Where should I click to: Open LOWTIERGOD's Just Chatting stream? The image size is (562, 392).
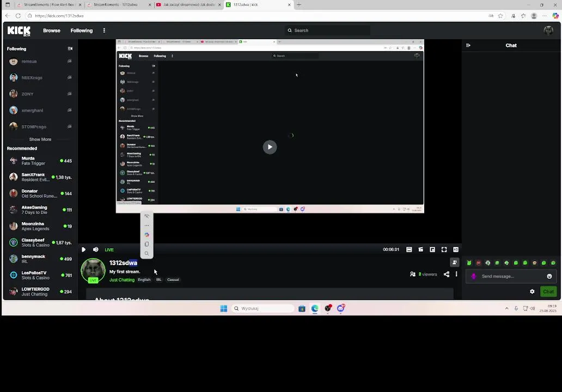click(x=39, y=292)
